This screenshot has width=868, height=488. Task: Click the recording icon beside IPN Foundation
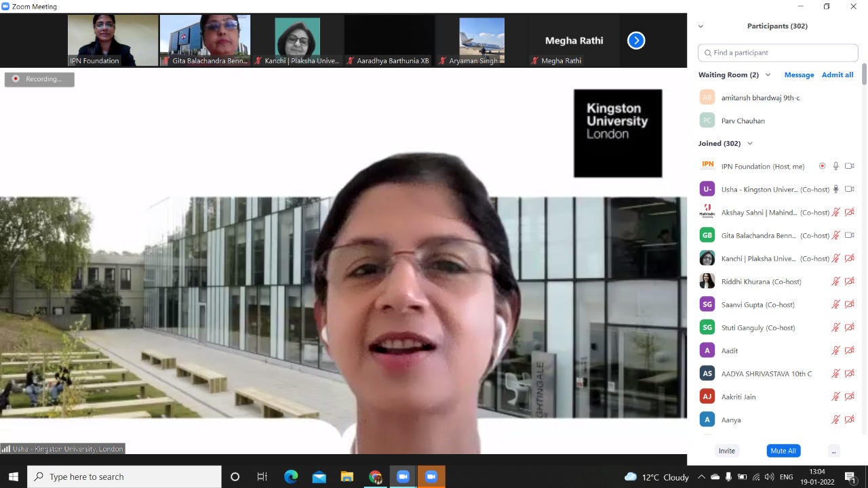pos(822,166)
